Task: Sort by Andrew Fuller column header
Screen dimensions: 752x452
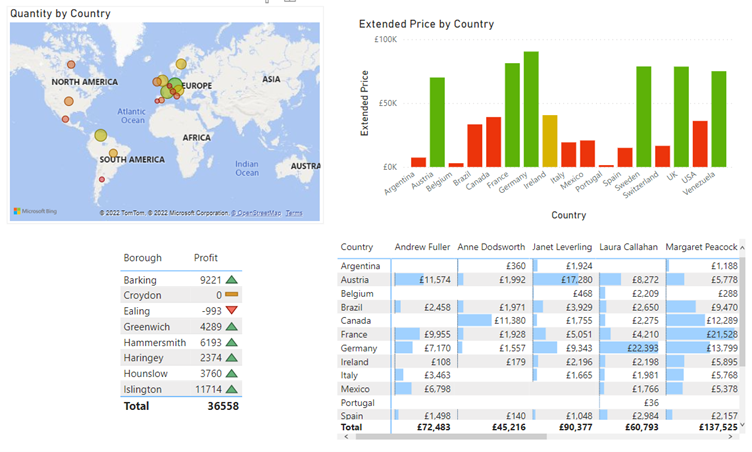Action: click(422, 247)
